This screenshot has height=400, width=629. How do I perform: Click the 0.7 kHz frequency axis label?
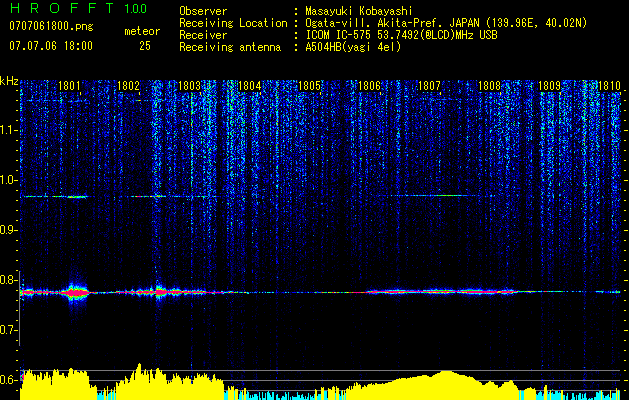pos(8,330)
